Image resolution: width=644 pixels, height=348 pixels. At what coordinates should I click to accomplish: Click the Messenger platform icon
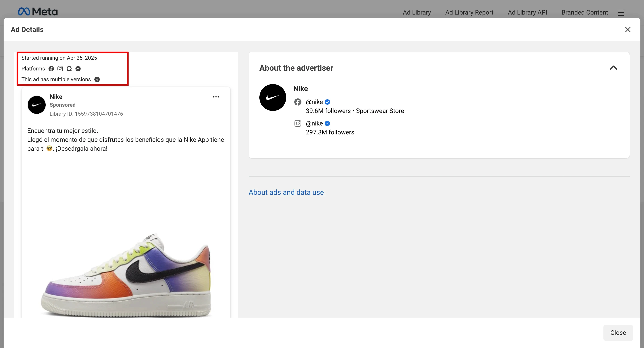(78, 69)
